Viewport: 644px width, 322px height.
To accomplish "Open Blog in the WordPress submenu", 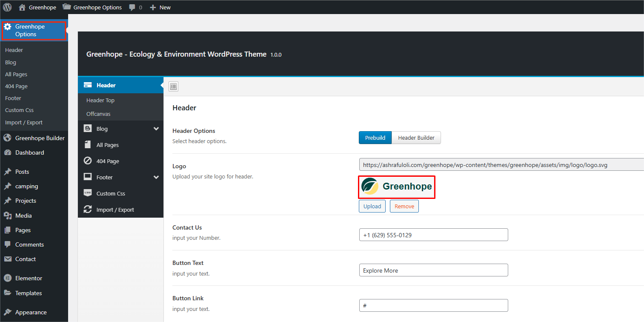I will (x=11, y=62).
